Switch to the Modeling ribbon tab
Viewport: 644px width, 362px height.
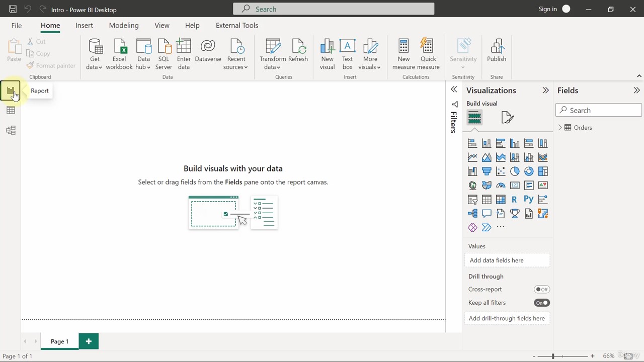pos(124,25)
